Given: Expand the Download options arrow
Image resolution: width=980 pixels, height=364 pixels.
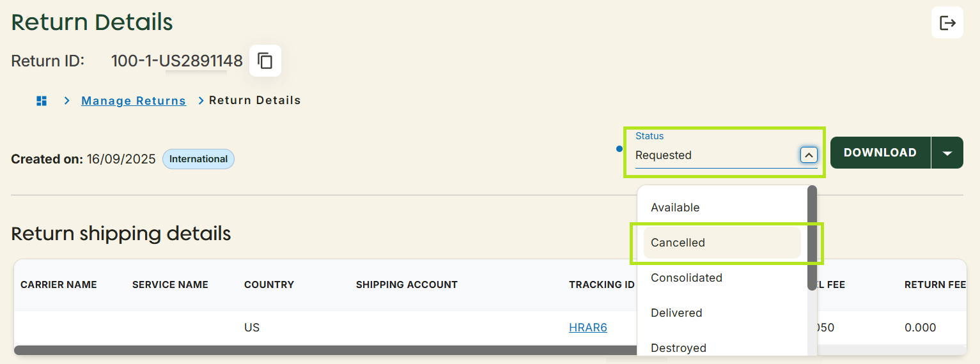Looking at the screenshot, I should coord(947,153).
